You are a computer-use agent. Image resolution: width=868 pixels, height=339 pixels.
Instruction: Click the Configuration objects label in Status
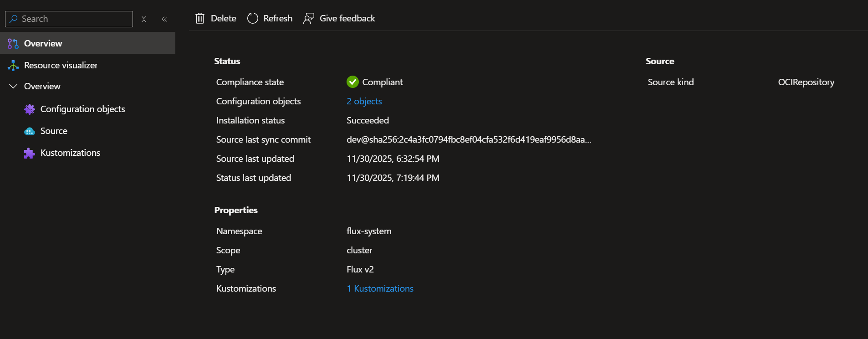pos(259,101)
